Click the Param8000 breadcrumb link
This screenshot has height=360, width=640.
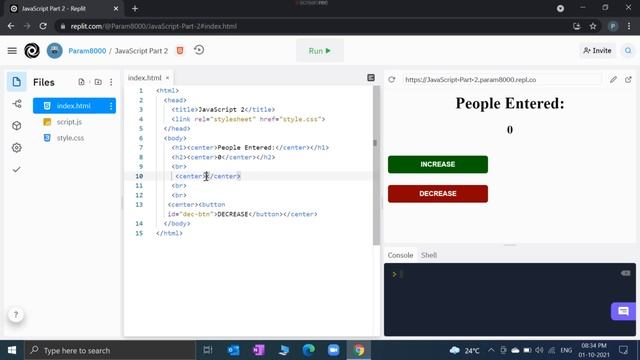(x=87, y=51)
